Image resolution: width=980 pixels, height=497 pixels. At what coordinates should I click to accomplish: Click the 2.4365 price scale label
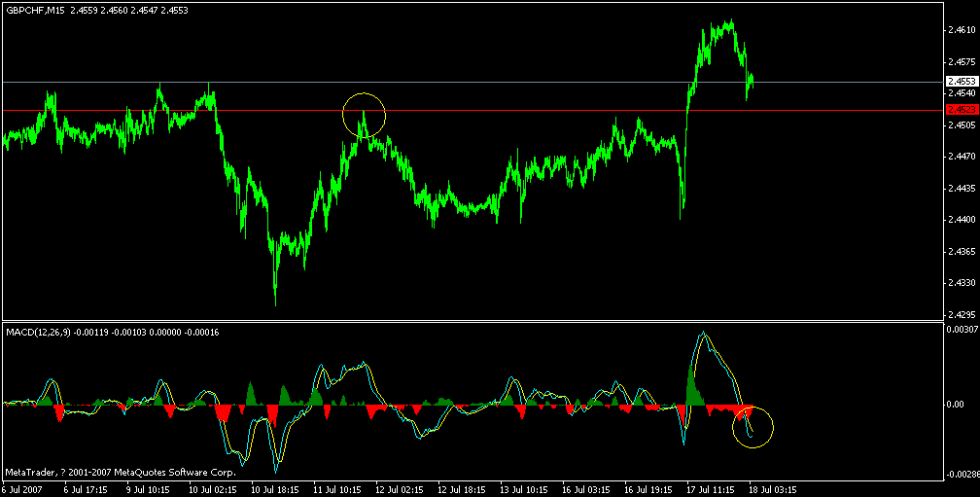[960, 251]
